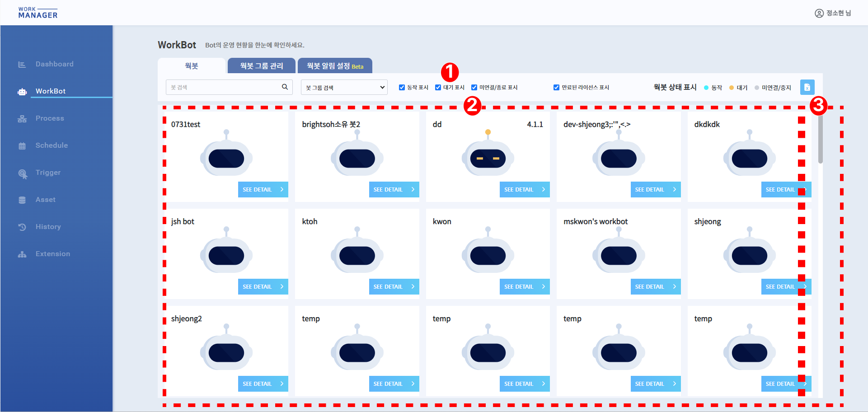
Task: Go to Schedule calendar icon
Action: coord(22,146)
